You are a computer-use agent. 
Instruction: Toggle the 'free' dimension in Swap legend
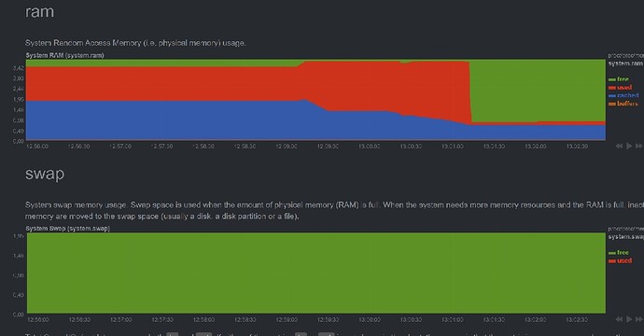(619, 253)
